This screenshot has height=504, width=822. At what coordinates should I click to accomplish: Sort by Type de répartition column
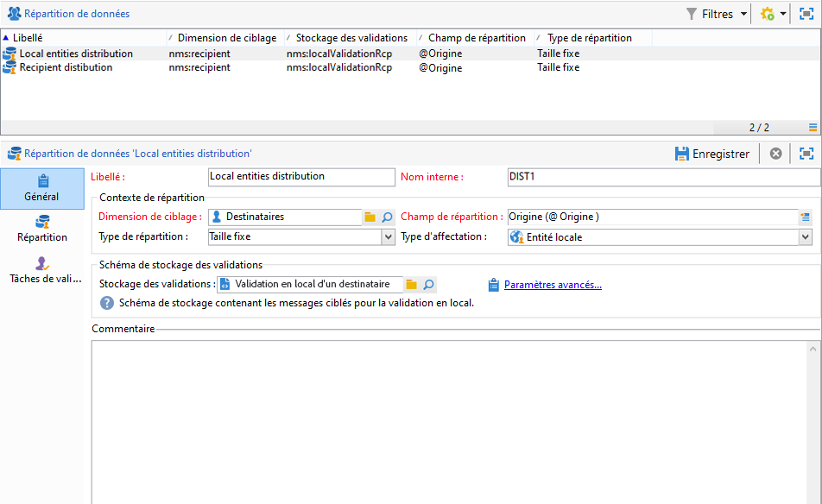pyautogui.click(x=594, y=38)
